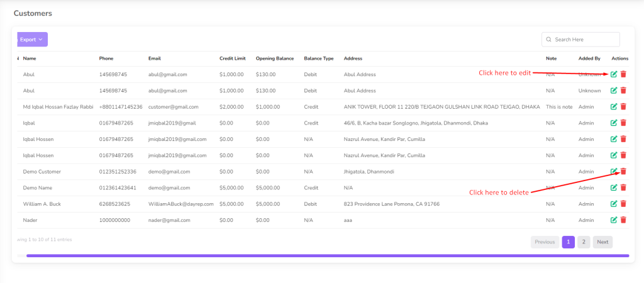Select page 1 in pagination
The width and height of the screenshot is (644, 283).
coord(568,242)
